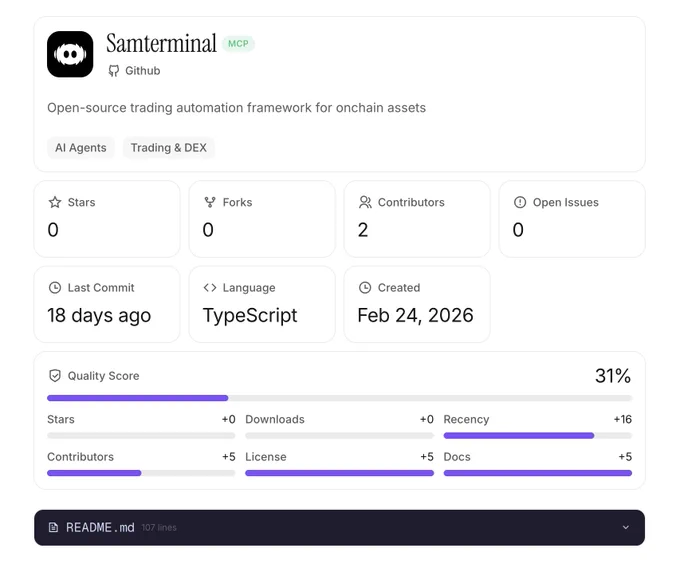Screen dimensions: 680x568
Task: Click the Language code brackets icon
Action: tap(210, 287)
